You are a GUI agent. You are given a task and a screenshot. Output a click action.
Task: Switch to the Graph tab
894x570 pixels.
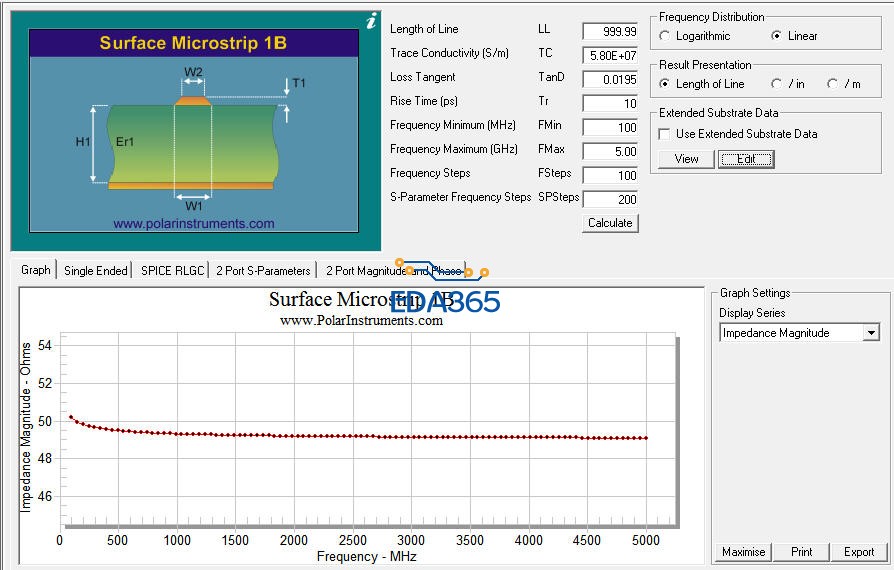36,270
